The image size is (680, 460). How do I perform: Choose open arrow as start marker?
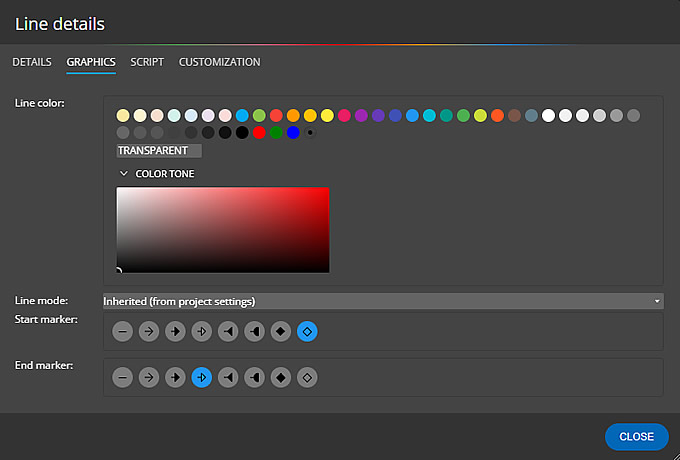[x=149, y=332]
